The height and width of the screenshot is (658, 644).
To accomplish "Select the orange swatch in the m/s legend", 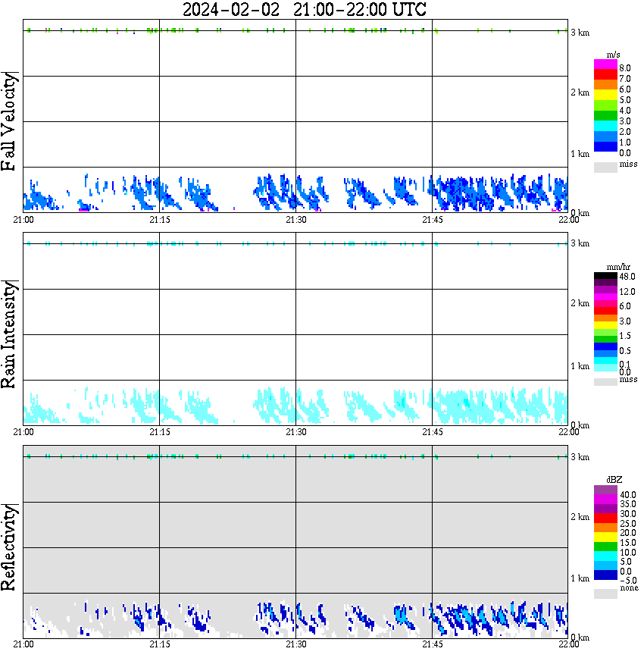I will 605,84.
